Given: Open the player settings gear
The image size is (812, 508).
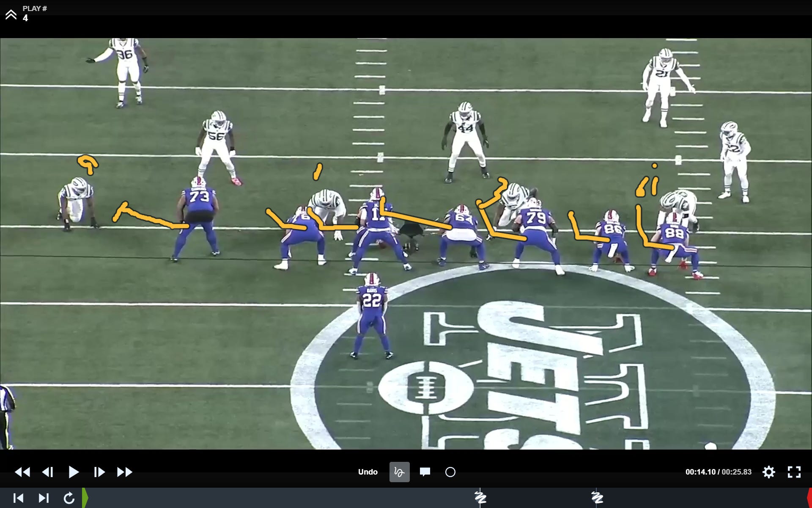Looking at the screenshot, I should pos(768,472).
